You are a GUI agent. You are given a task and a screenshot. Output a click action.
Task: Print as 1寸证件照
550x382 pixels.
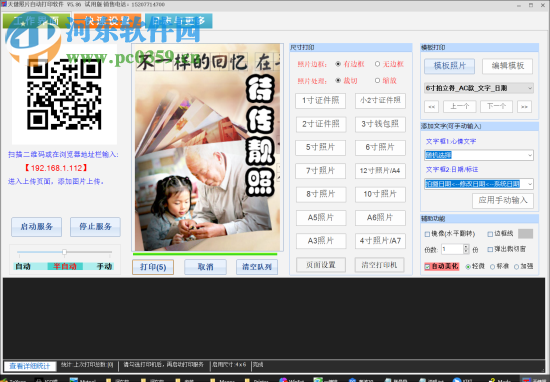click(321, 101)
